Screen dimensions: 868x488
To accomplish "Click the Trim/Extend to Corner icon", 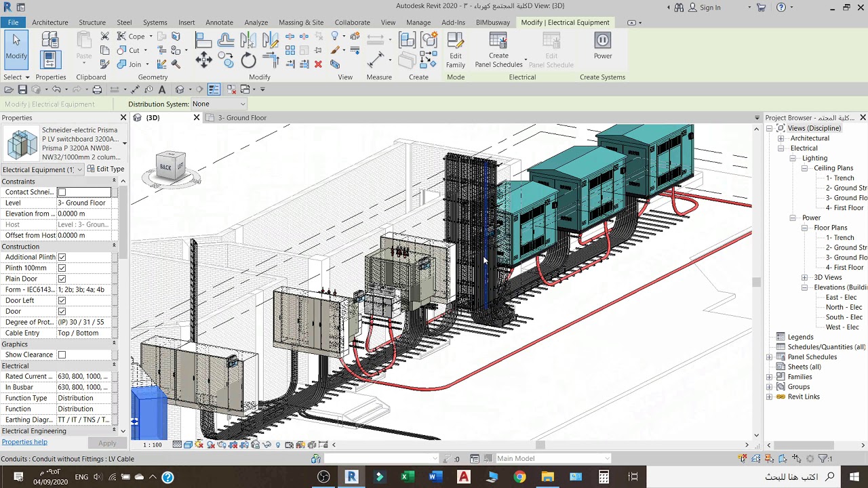I will tap(271, 61).
